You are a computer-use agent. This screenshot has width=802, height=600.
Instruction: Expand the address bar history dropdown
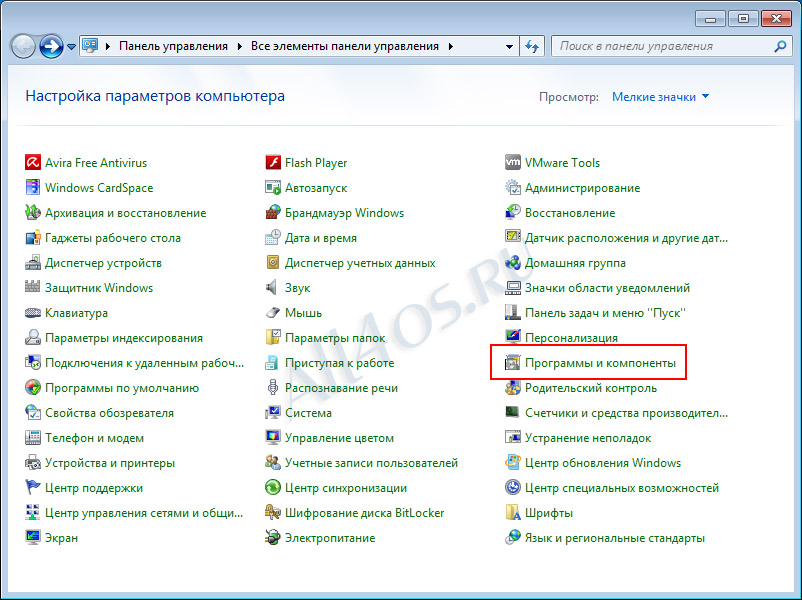509,47
